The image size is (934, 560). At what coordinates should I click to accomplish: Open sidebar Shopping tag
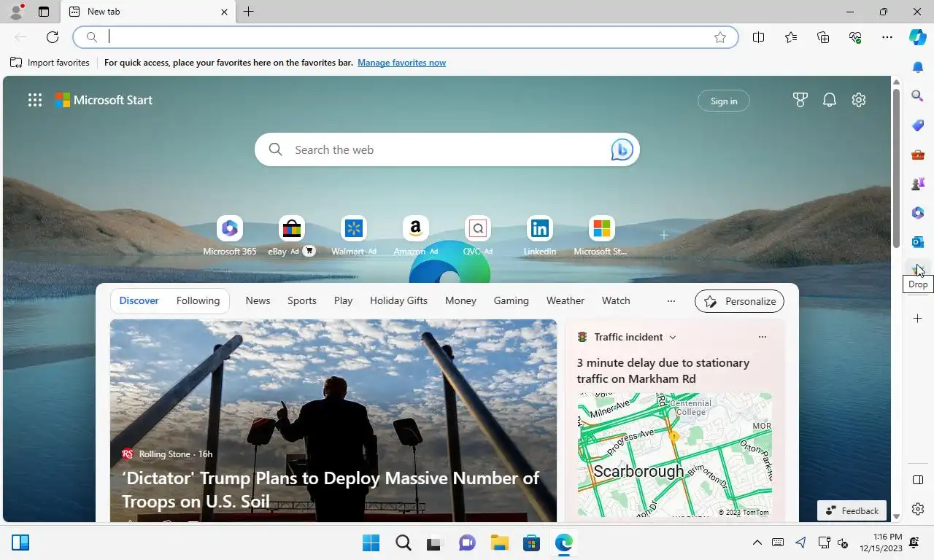[x=918, y=125]
